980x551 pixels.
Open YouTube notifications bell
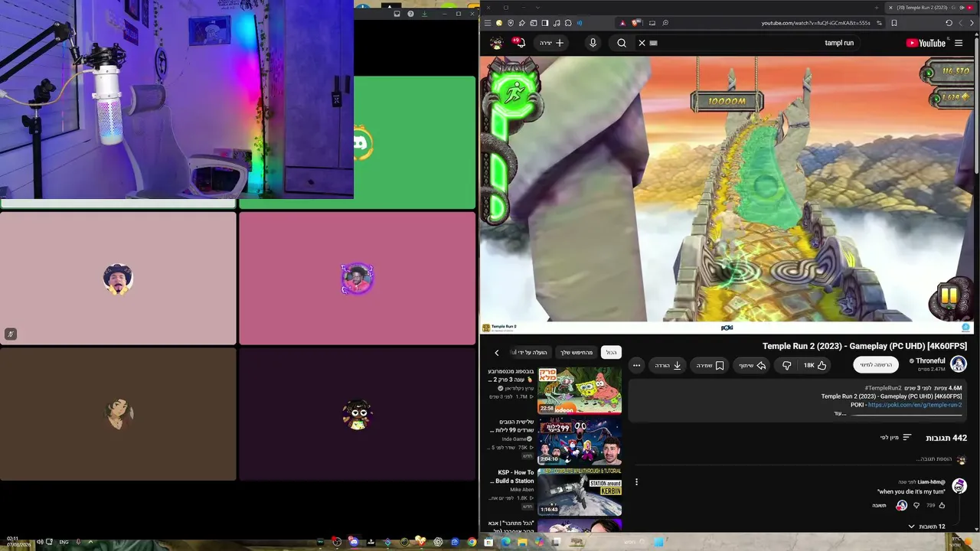click(519, 43)
